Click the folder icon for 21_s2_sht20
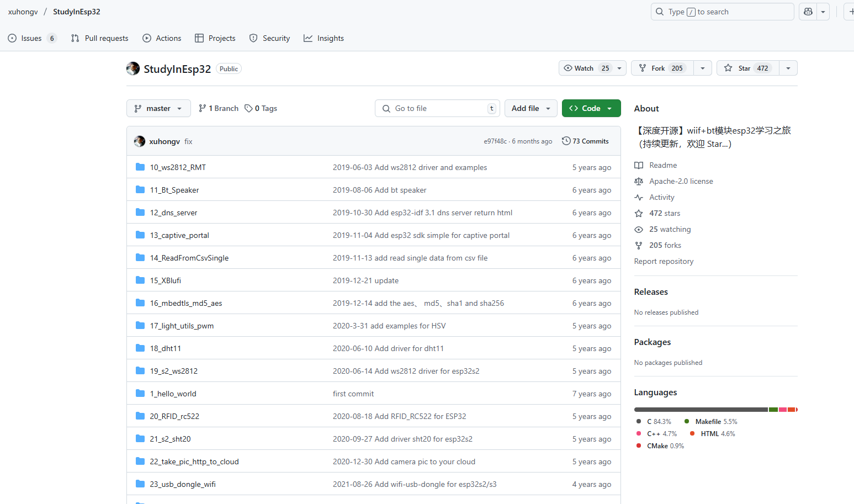Screen dimensions: 854x504 click(140, 438)
